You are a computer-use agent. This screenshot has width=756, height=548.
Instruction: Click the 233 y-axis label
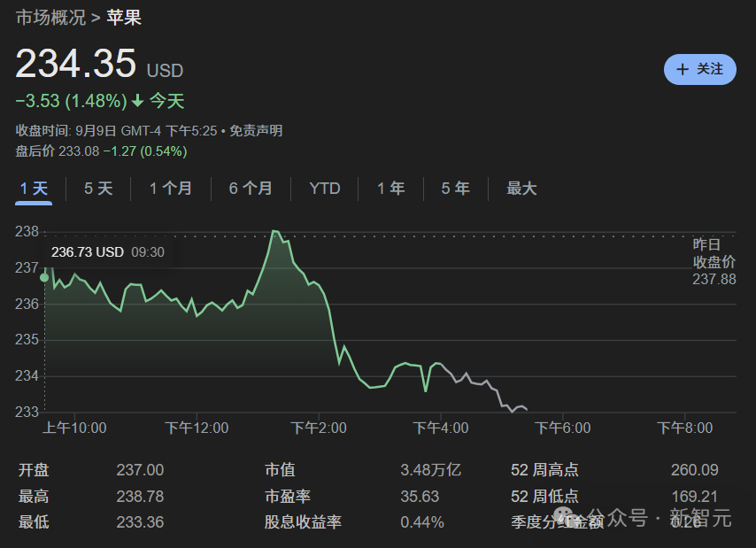(x=27, y=412)
